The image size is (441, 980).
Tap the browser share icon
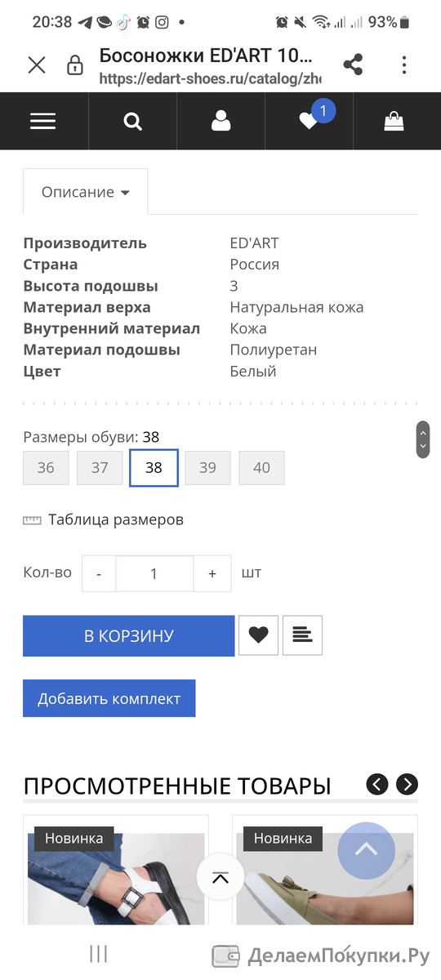click(x=353, y=65)
